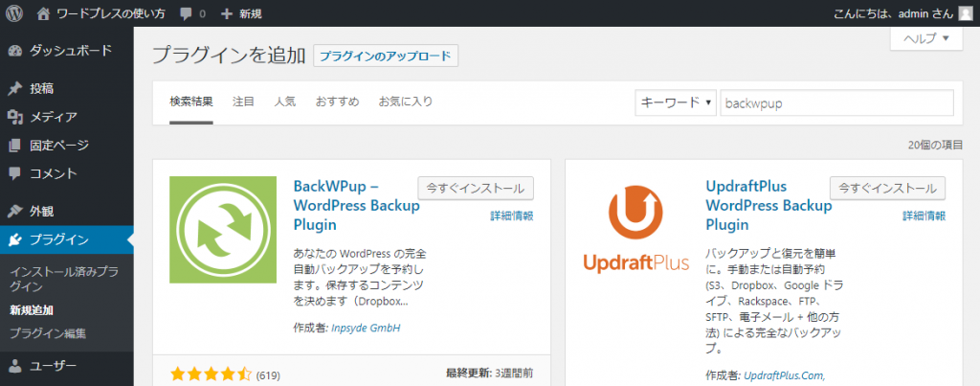Click the メディア icon in sidebar
980x386 pixels.
[x=15, y=117]
